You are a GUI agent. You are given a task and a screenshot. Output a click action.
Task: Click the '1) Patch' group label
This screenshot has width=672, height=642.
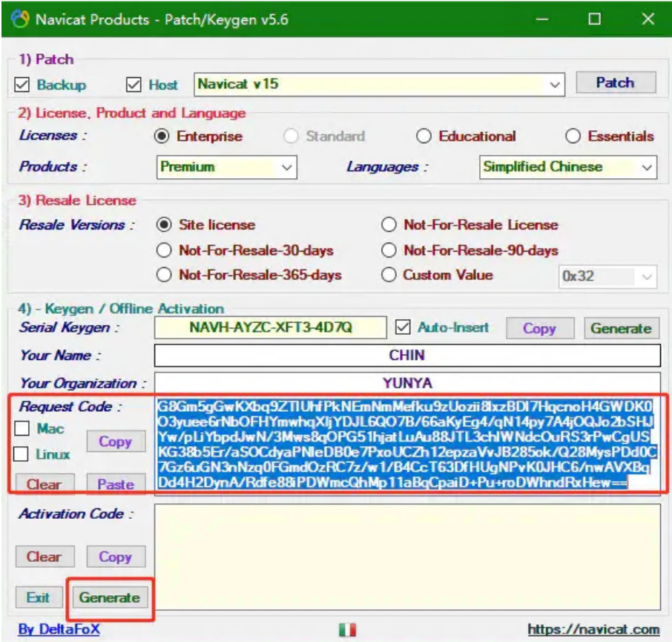coord(46,59)
